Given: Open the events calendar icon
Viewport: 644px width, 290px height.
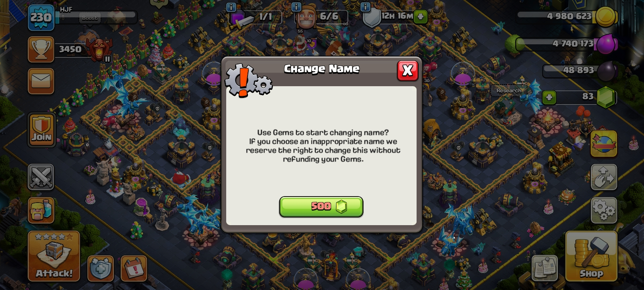Looking at the screenshot, I should point(134,268).
